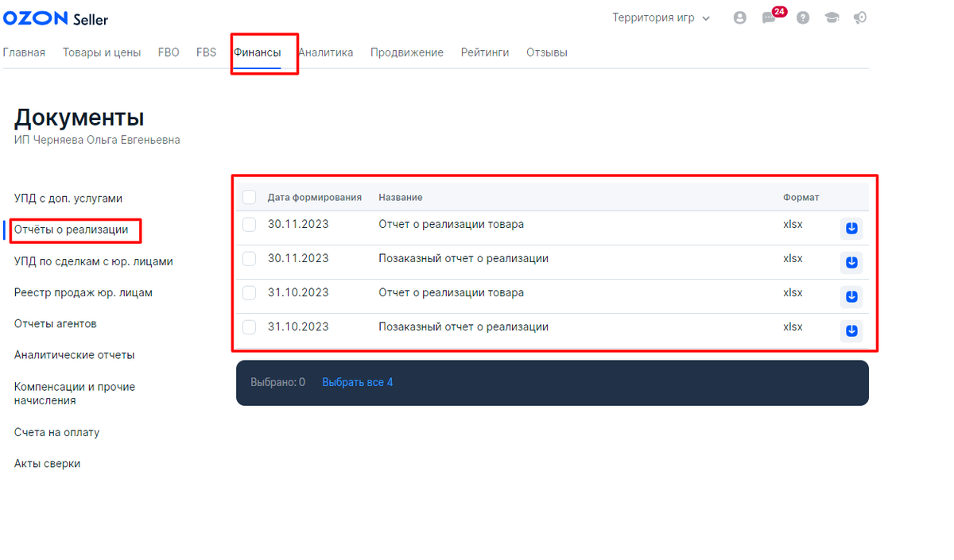Open the help question mark icon
This screenshot has width=954, height=560.
(x=803, y=17)
